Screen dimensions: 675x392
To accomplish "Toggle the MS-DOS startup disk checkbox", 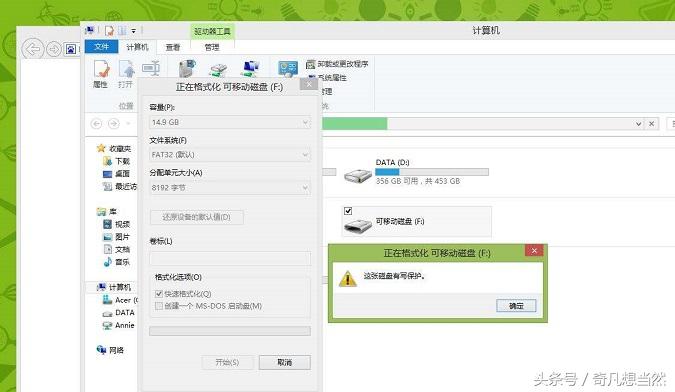I will click(x=159, y=306).
